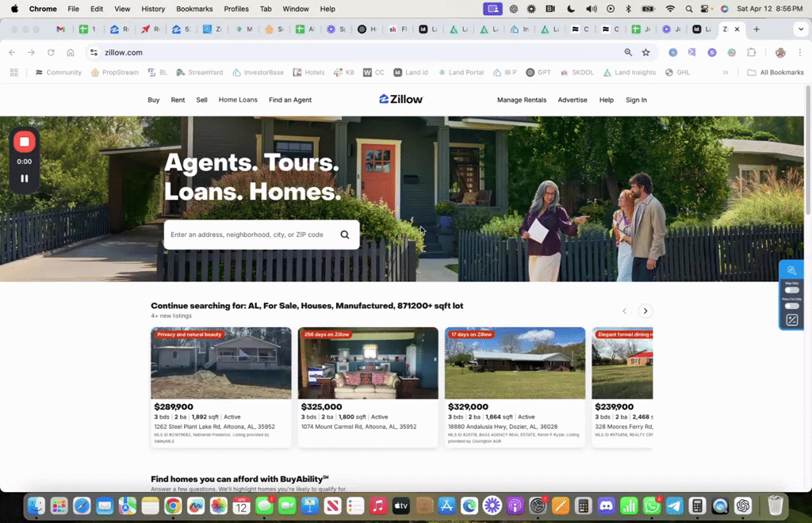
Task: Turn on the Price Cut Only toggle
Action: point(791,307)
